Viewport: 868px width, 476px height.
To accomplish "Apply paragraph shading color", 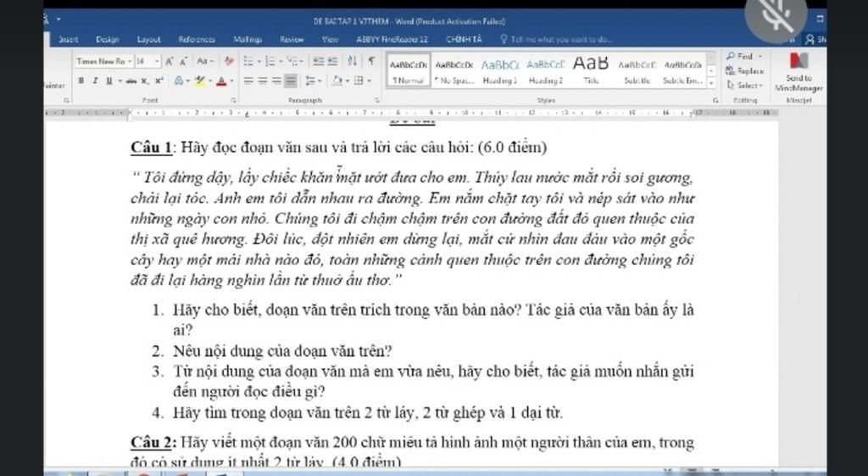I will (337, 81).
